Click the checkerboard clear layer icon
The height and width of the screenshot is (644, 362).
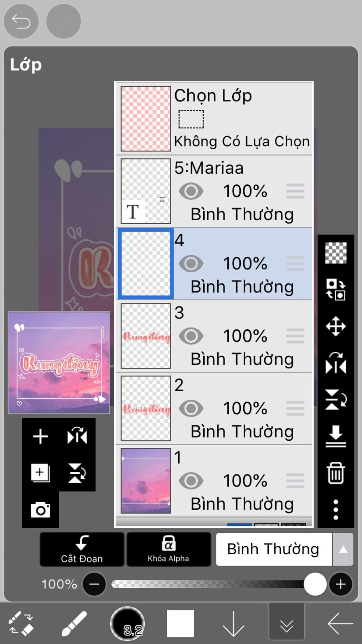point(335,253)
